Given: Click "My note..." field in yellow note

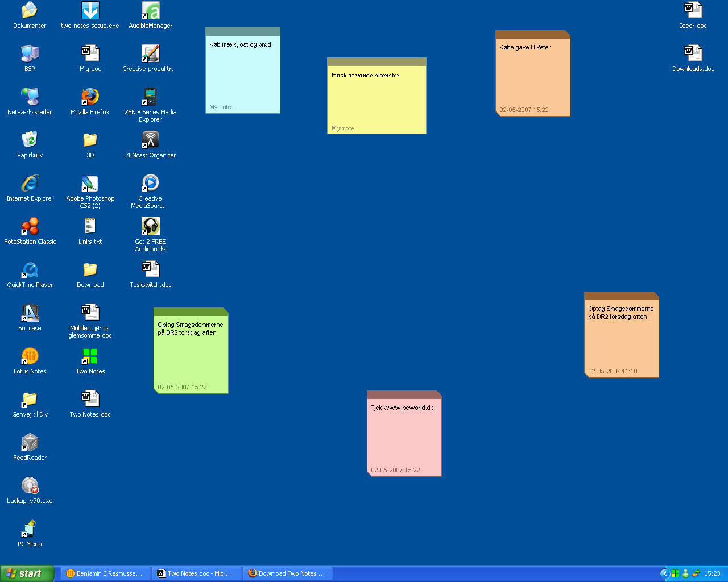Looking at the screenshot, I should pyautogui.click(x=345, y=128).
